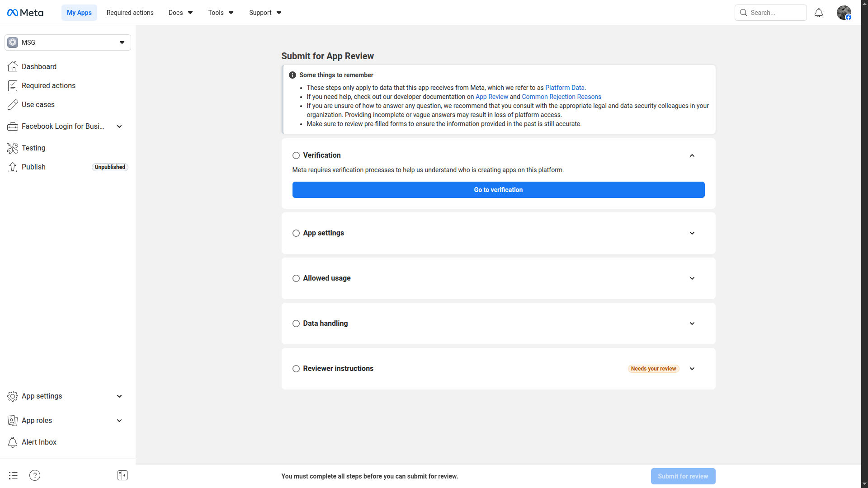Open the Testing section
The image size is (868, 488).
pyautogui.click(x=33, y=148)
